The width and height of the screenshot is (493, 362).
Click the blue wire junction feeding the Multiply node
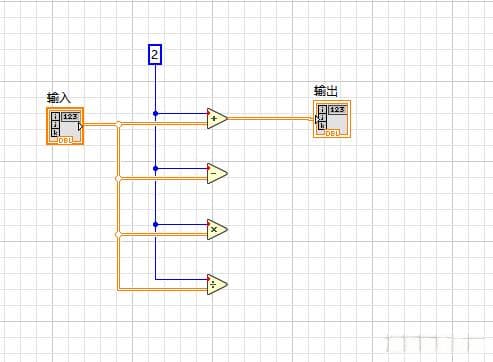click(155, 225)
